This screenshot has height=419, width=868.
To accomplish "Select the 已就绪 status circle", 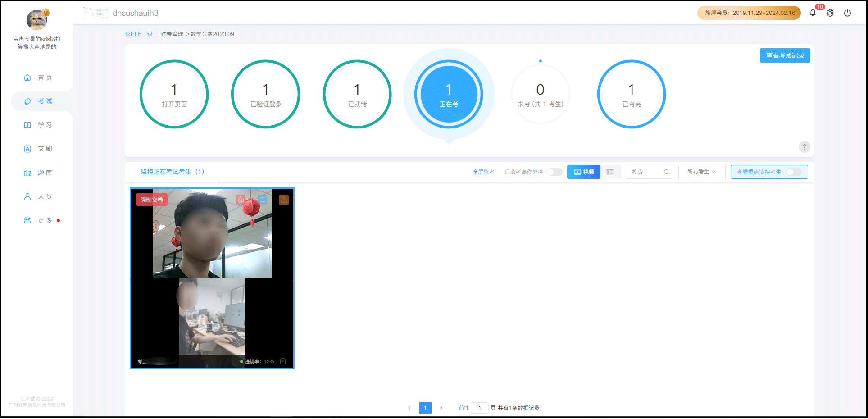I will [357, 94].
